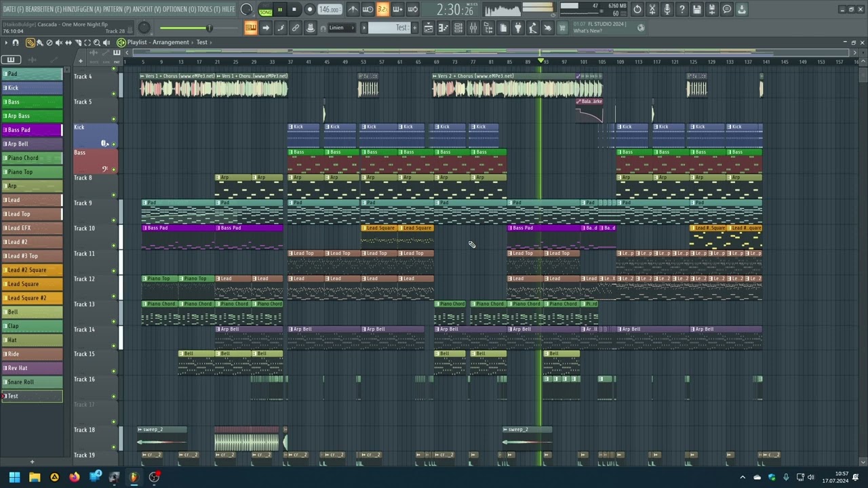Open the Linien snap dropdown

[342, 28]
